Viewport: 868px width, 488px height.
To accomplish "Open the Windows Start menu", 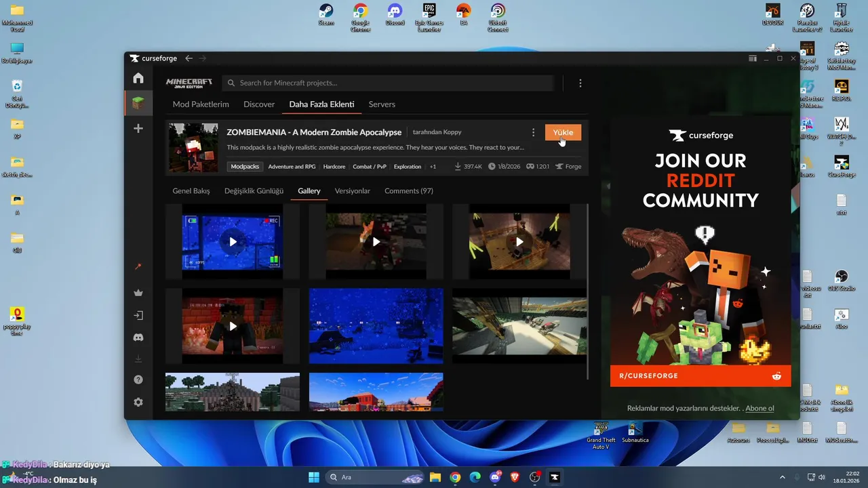I will click(314, 477).
